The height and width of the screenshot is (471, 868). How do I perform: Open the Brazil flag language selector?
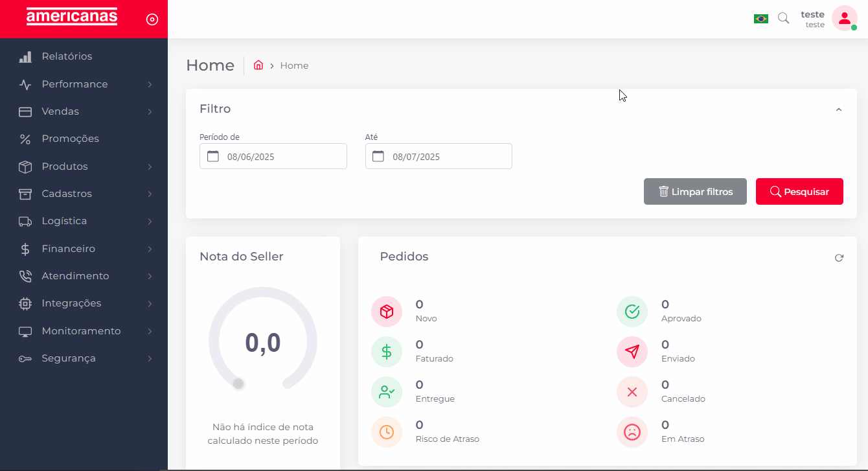pos(760,19)
